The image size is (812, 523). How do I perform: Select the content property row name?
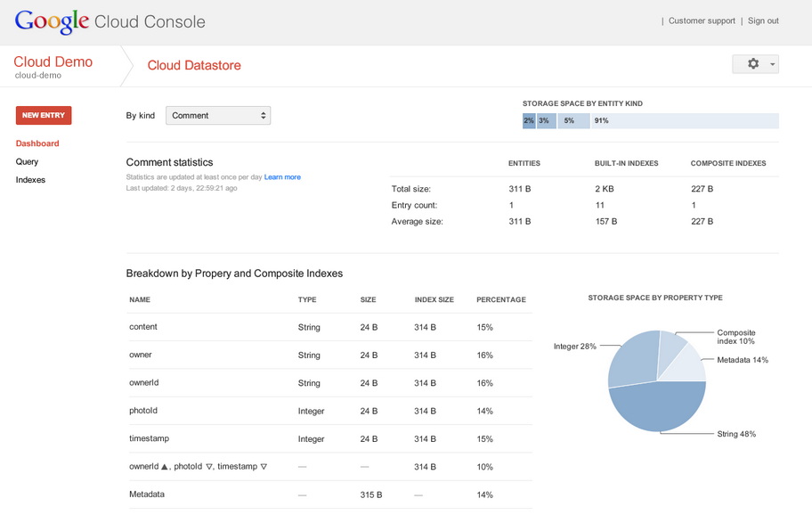coord(143,327)
